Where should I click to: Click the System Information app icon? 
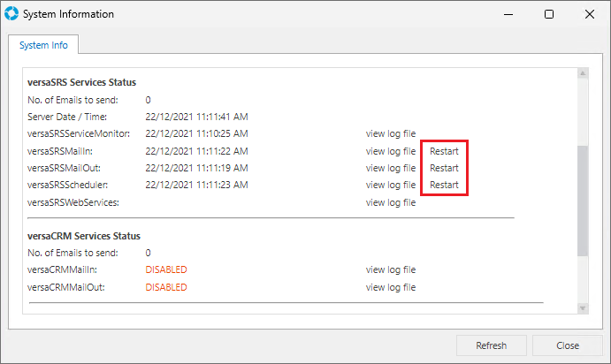11,14
